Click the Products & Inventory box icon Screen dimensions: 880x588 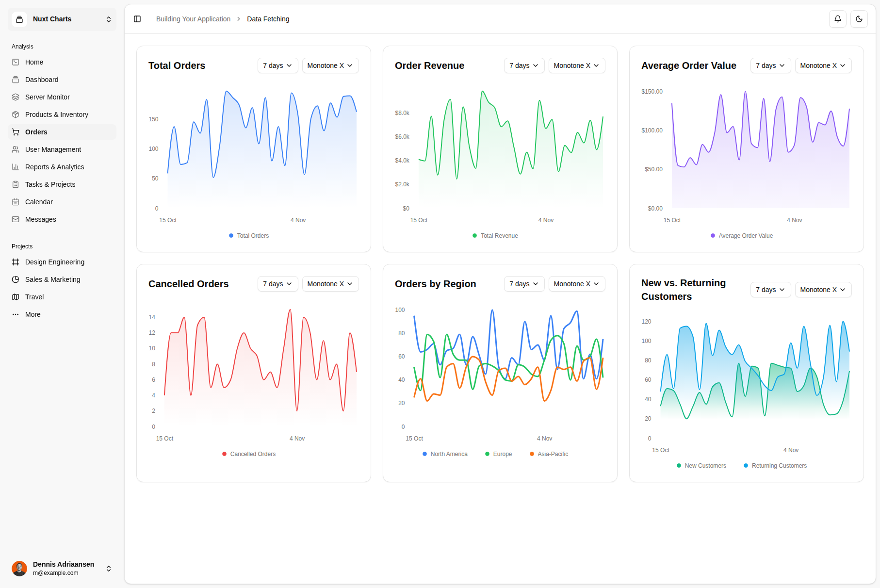point(16,114)
